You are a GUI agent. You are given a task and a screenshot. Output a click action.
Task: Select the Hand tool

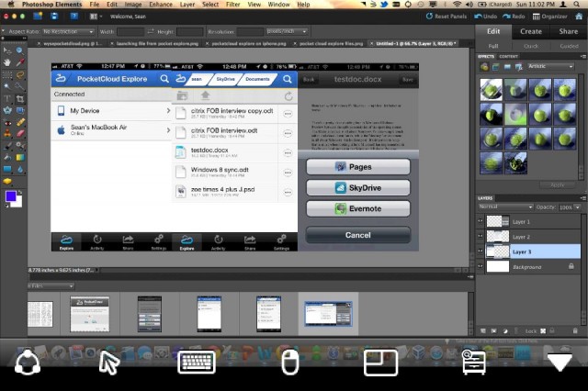click(7, 62)
